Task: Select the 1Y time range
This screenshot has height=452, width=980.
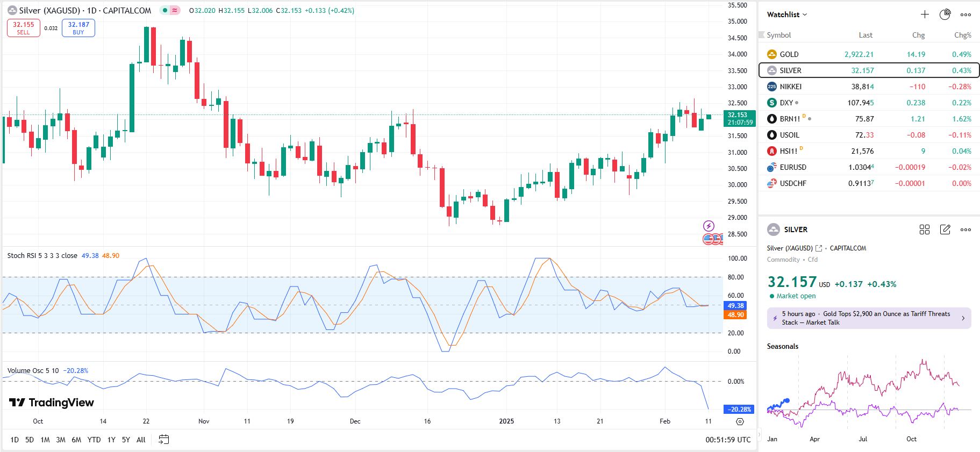Action: pos(111,440)
